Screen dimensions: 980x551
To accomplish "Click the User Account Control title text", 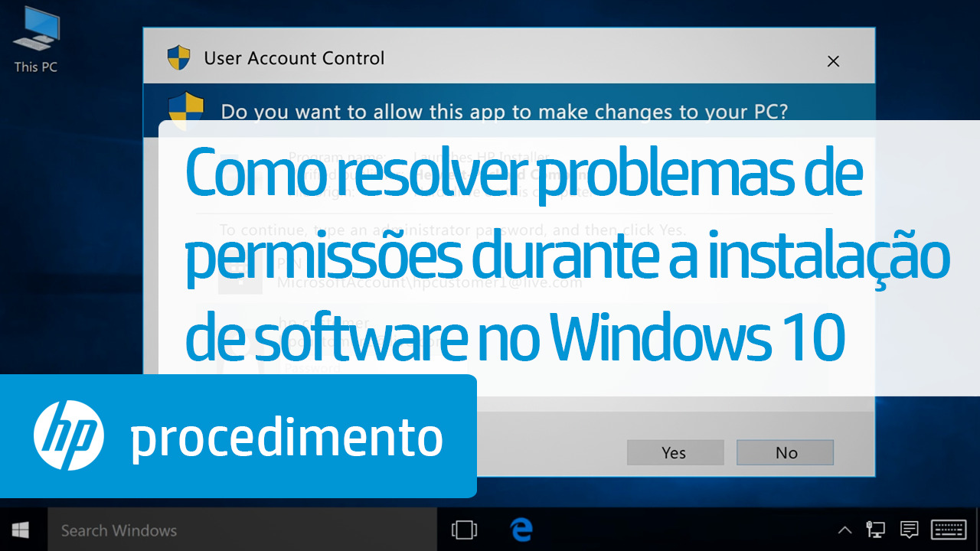I will (x=294, y=58).
